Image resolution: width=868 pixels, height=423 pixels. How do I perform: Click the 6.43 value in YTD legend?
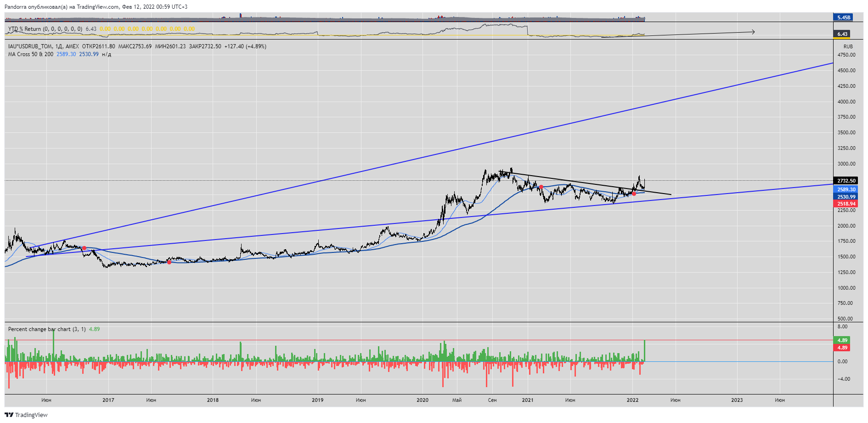[x=91, y=29]
